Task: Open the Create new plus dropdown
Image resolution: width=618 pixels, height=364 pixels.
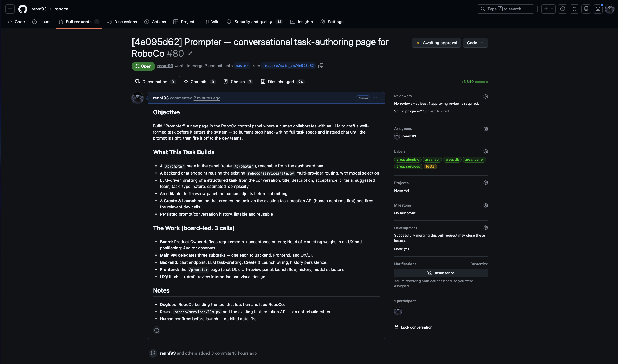Action: [x=548, y=9]
